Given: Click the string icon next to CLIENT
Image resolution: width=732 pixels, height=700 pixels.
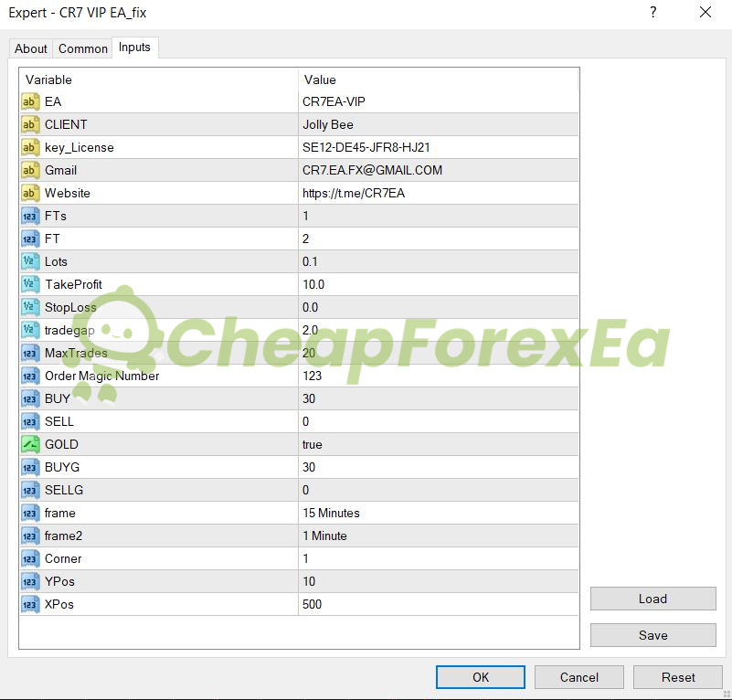Looking at the screenshot, I should pos(30,124).
